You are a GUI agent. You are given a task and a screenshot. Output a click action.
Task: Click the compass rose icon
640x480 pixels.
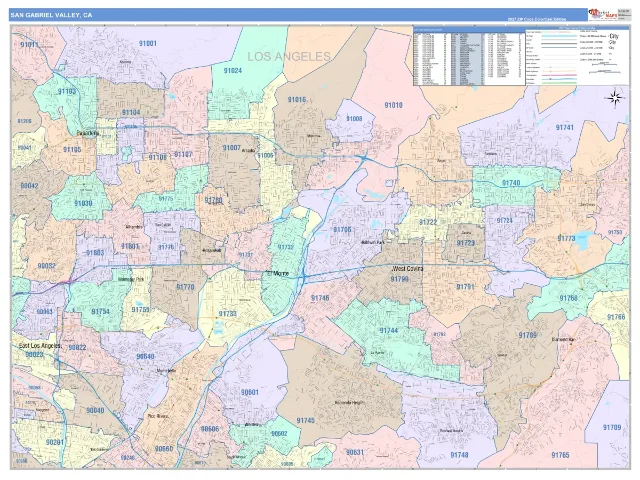point(615,98)
